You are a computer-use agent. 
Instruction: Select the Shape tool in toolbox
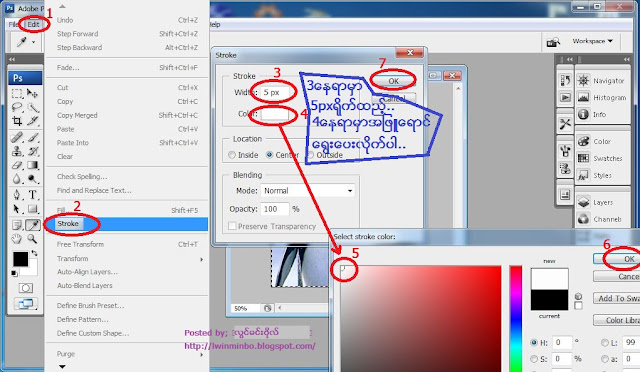32,209
